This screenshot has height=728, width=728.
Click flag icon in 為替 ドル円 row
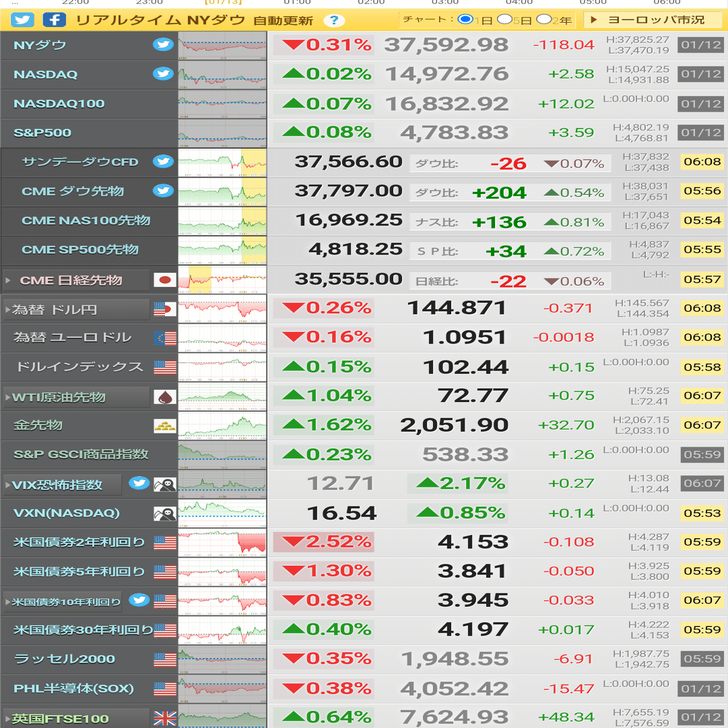click(x=165, y=309)
